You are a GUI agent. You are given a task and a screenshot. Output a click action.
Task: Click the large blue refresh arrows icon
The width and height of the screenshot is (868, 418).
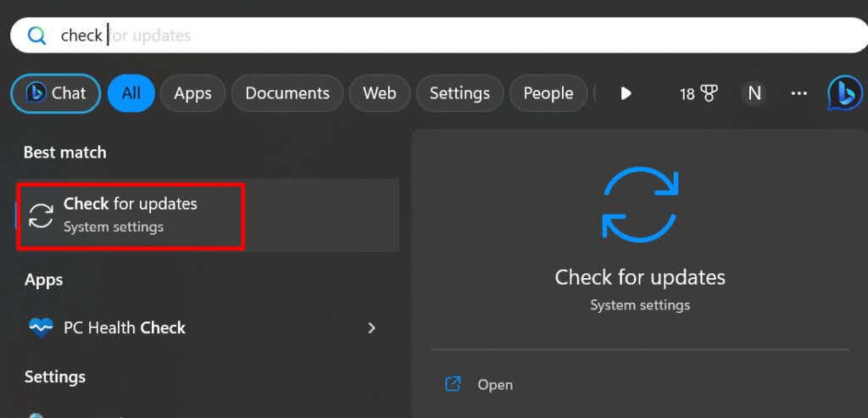(x=640, y=204)
